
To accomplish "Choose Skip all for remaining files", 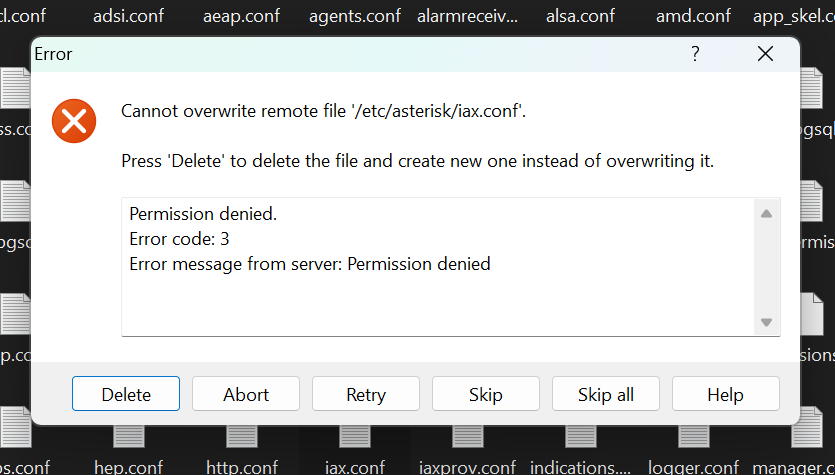I will tap(606, 394).
